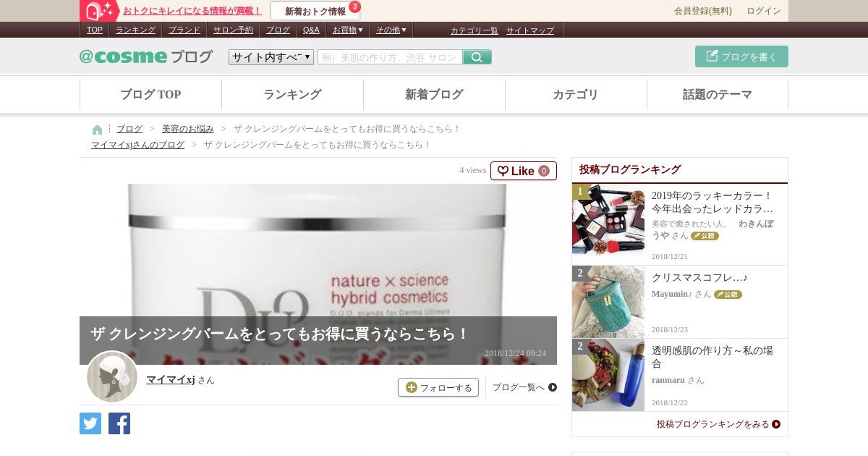Image resolution: width=868 pixels, height=456 pixels.
Task: Click ログイン link
Action: [764, 11]
